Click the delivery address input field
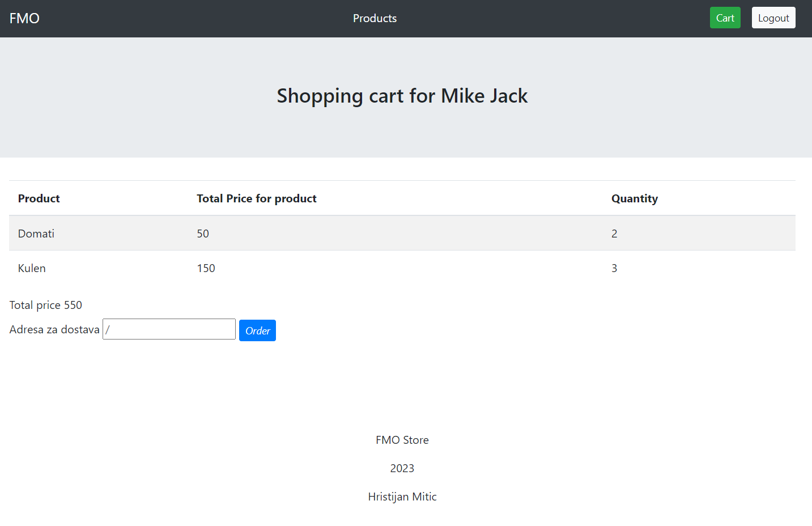The image size is (812, 526). [x=169, y=329]
